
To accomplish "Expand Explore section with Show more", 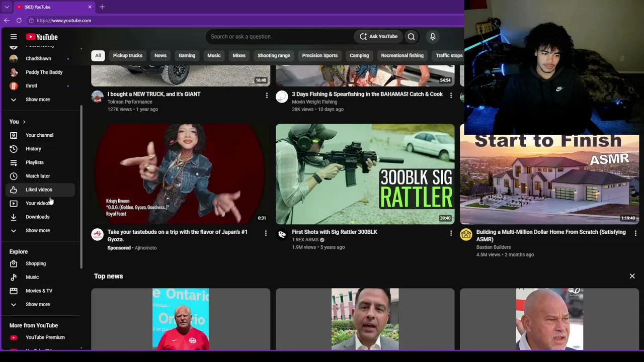I will click(x=38, y=304).
